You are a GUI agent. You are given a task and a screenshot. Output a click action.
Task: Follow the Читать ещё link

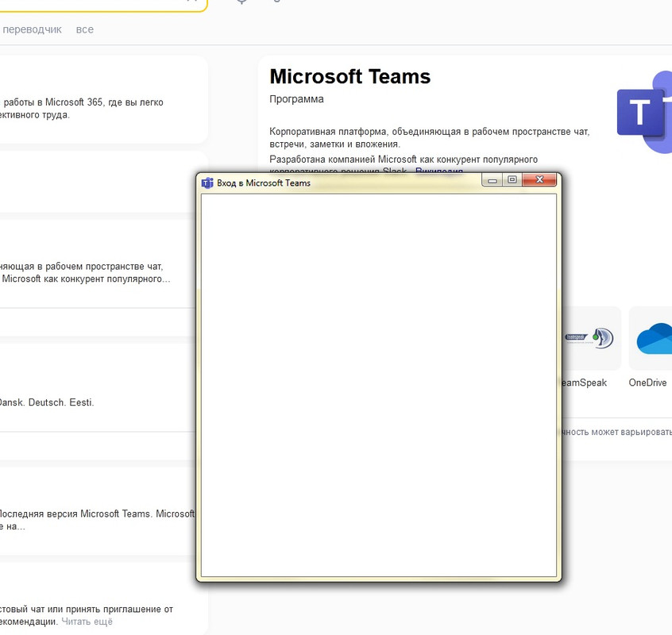[x=87, y=622]
